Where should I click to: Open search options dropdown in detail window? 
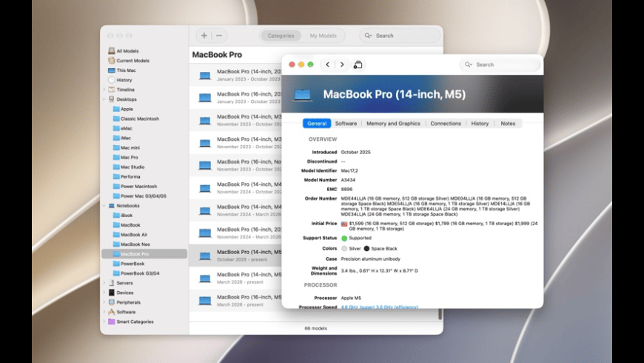click(469, 64)
